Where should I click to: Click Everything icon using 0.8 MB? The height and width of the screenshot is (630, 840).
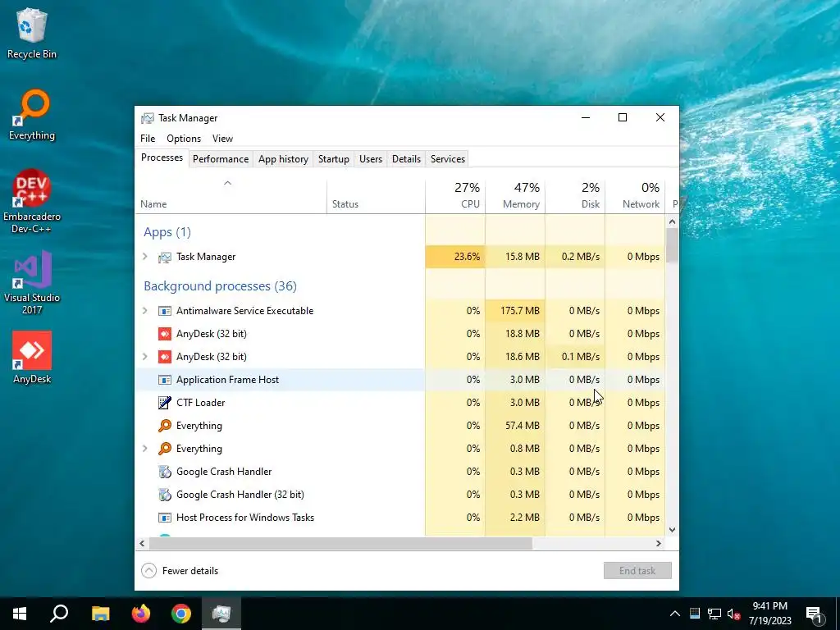click(164, 449)
